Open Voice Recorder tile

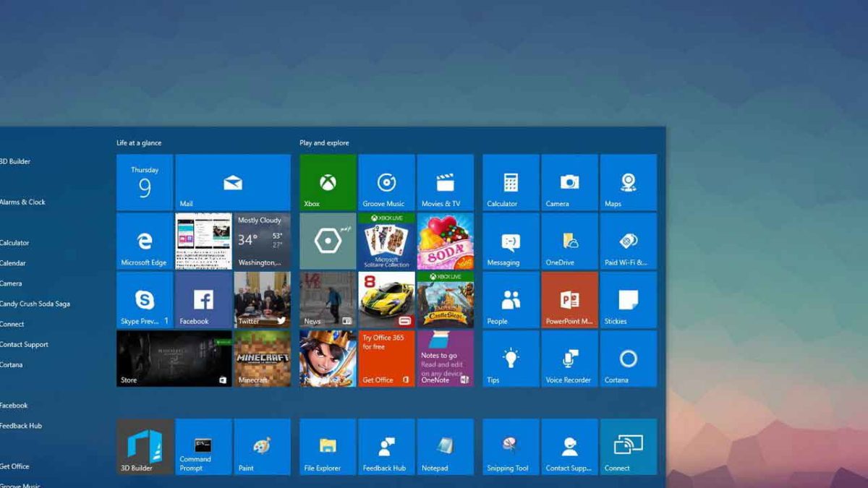tap(570, 359)
